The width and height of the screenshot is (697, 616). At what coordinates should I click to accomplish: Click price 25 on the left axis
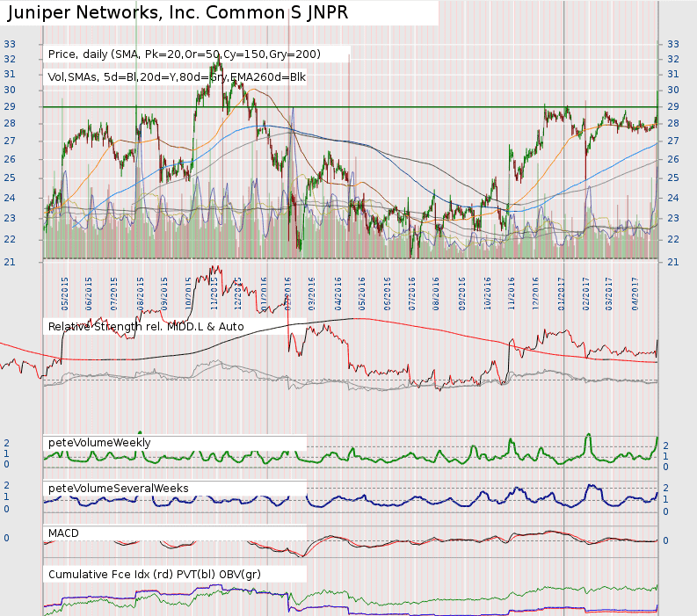pos(10,178)
